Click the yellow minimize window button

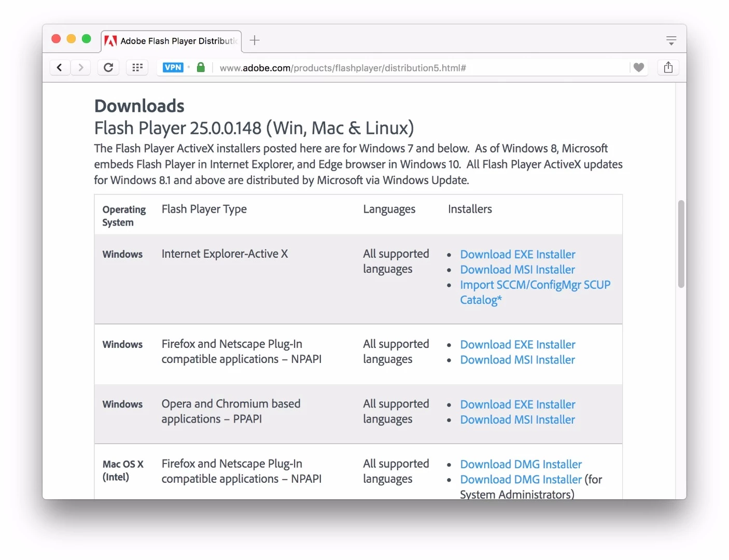pos(72,39)
